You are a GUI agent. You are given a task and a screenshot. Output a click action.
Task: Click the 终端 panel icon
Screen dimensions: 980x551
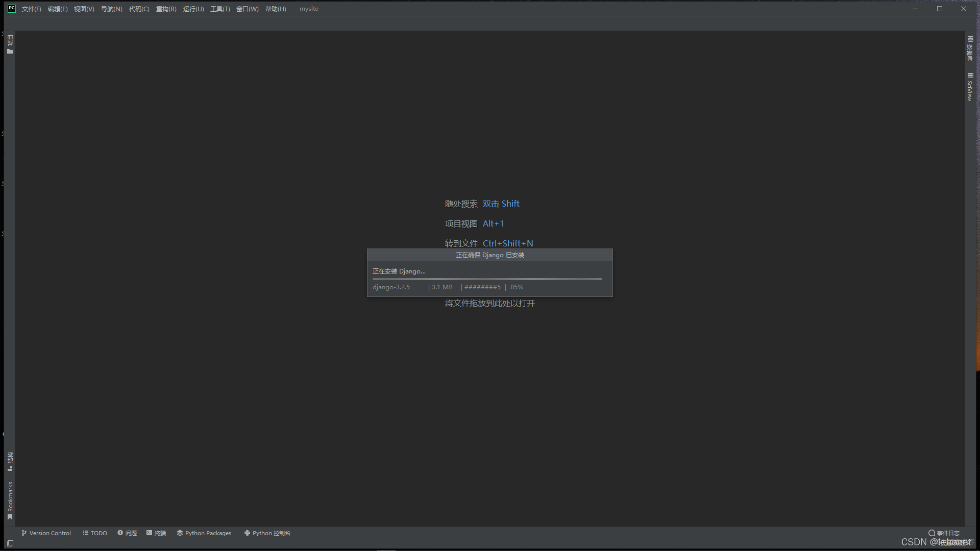coord(156,533)
